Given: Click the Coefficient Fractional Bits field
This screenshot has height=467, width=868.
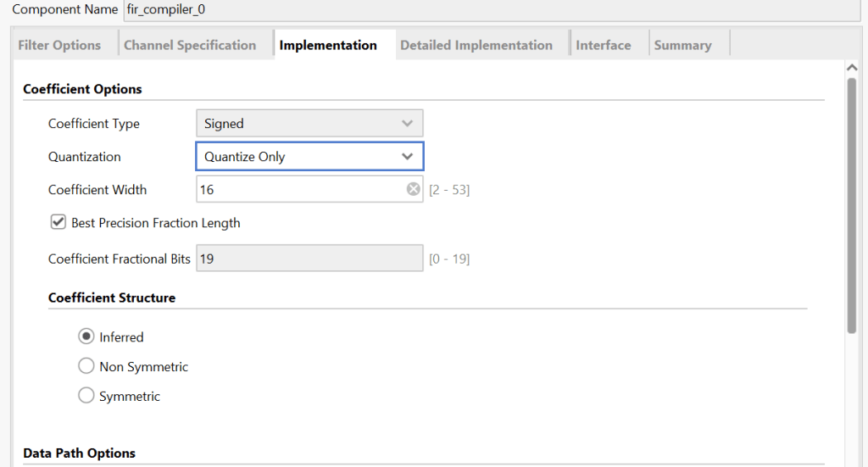Looking at the screenshot, I should click(309, 259).
